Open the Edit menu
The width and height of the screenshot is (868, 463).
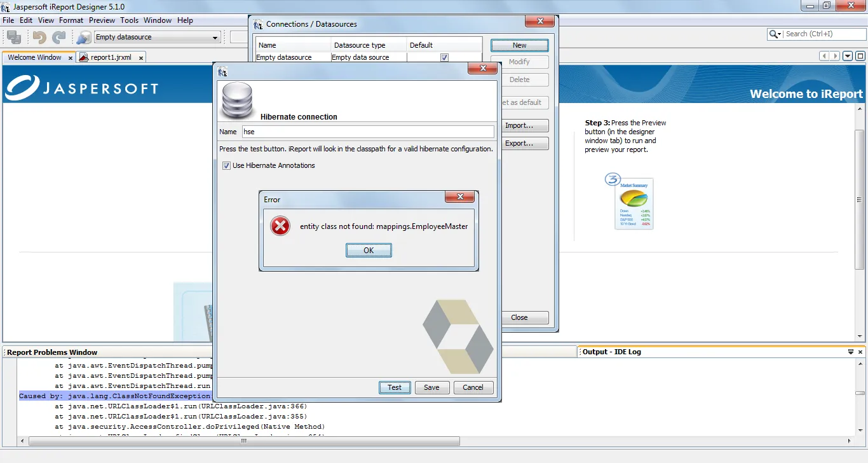pos(26,20)
